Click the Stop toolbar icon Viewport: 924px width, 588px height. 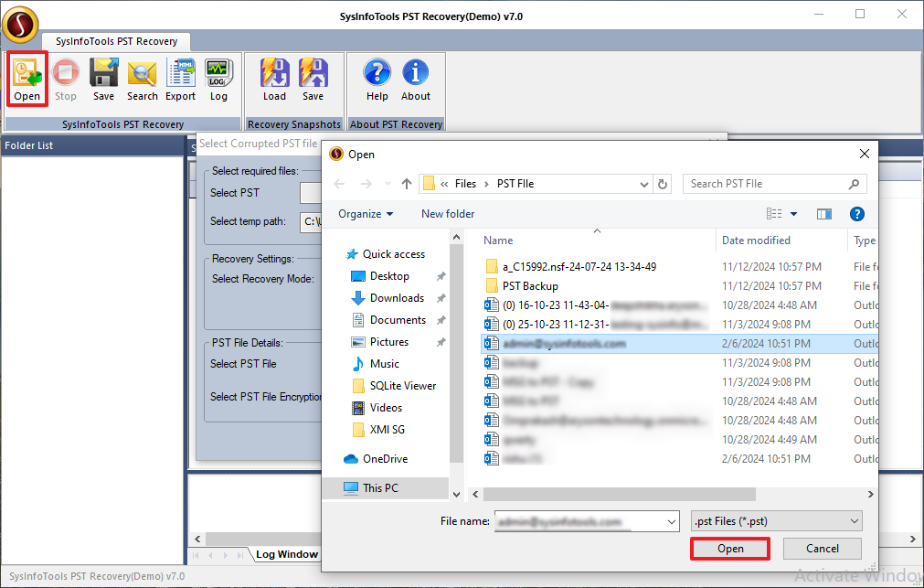coord(66,80)
